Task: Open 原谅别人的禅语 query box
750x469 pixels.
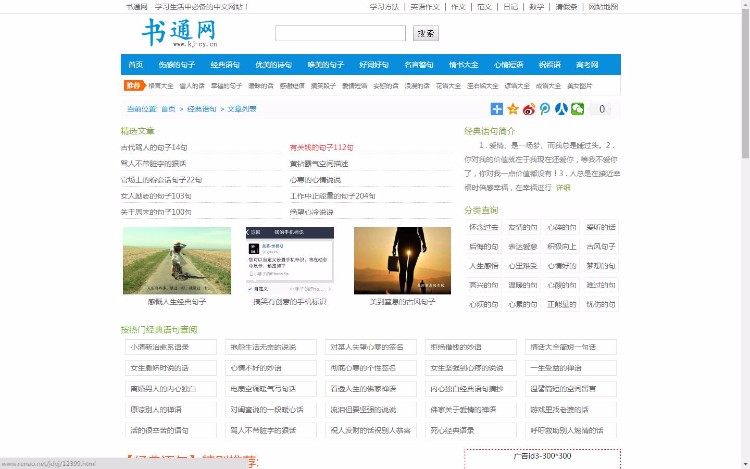Action: (171, 410)
